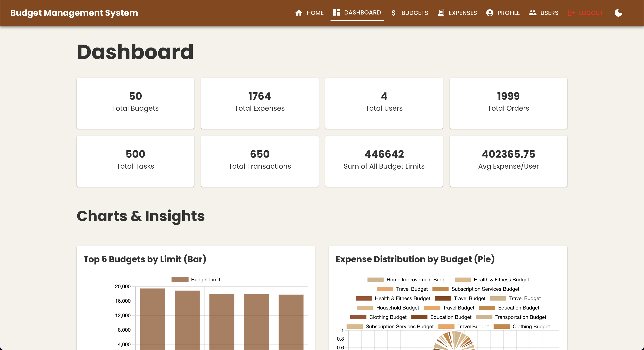Toggle the Budget Limit legend swatch
The width and height of the screenshot is (644, 350).
coord(180,279)
